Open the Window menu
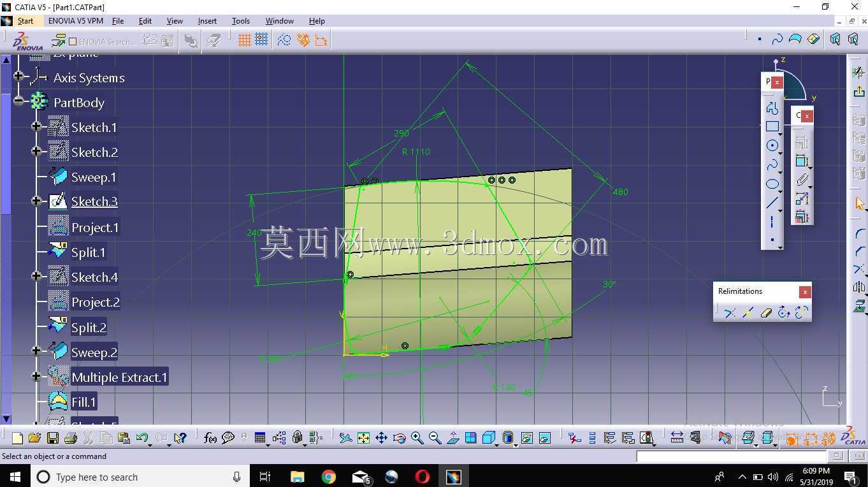Viewport: 868px width, 487px height. 280,21
